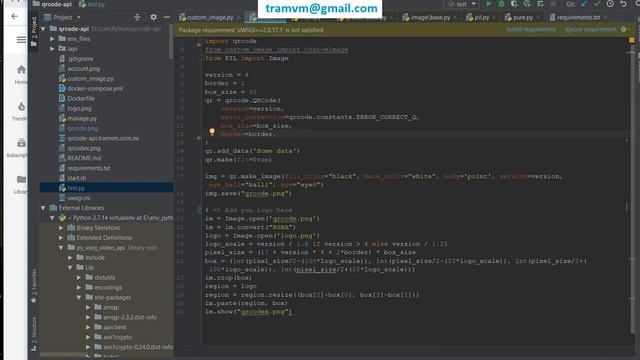This screenshot has width=640, height=360.
Task: Click the yellow inspection indicator at editor top-right
Action: click(631, 40)
